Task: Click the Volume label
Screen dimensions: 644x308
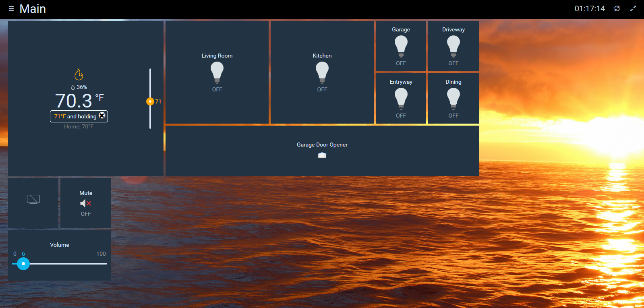Action: [x=60, y=245]
